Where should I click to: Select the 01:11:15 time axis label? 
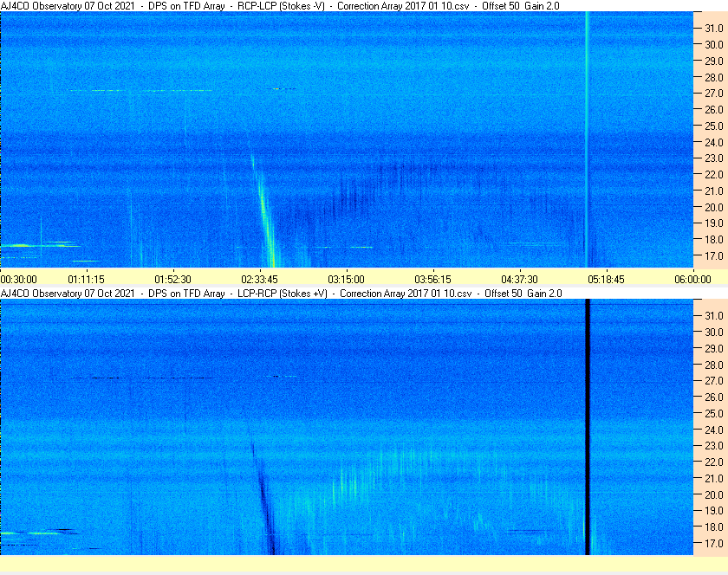click(87, 280)
